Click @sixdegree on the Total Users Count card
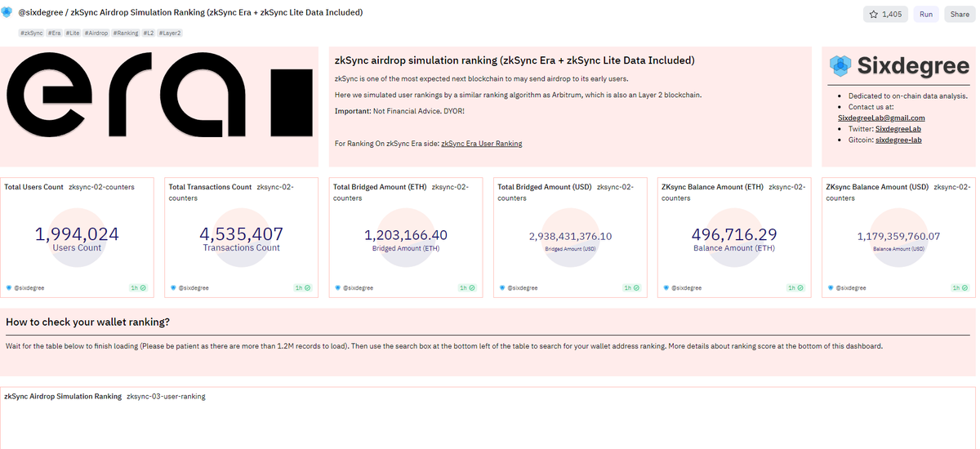This screenshot has width=980, height=449. [29, 288]
